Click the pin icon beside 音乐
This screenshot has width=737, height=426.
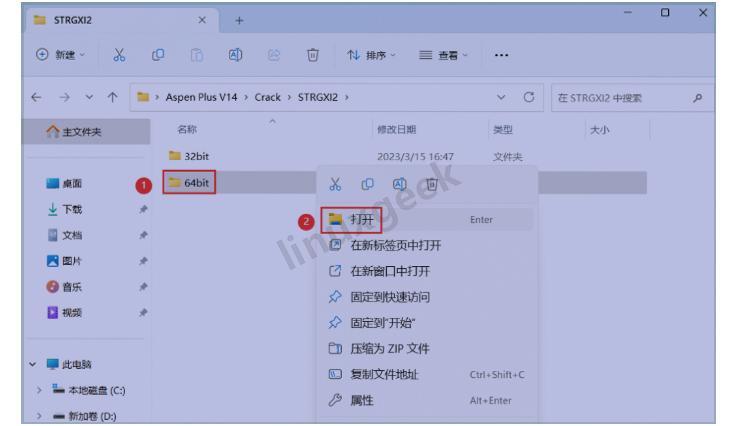pyautogui.click(x=143, y=287)
